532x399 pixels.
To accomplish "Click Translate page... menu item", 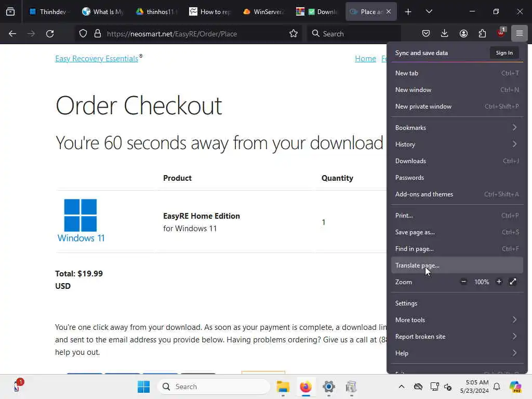I will click(457, 265).
